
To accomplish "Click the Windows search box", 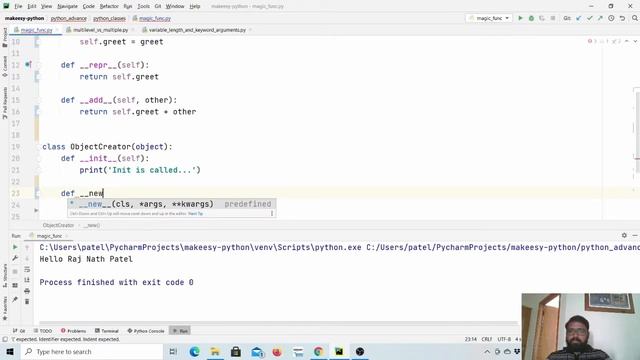I will click(x=92, y=351).
